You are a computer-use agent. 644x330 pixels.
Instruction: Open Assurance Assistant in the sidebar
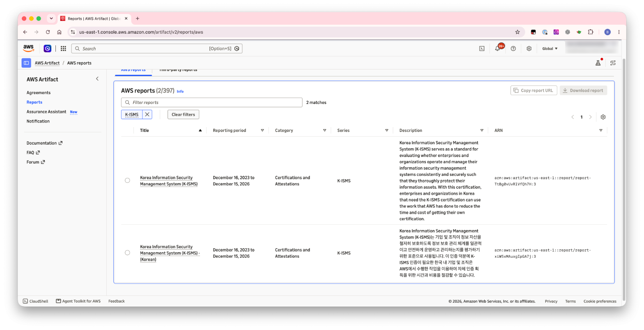coord(46,112)
